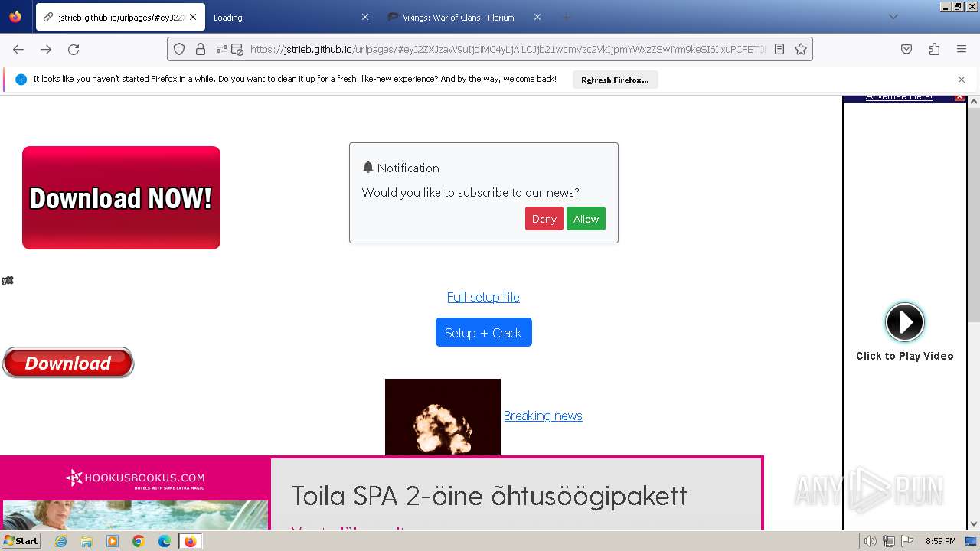Deny the news subscription notification
The height and width of the screenshot is (551, 980).
coord(544,219)
